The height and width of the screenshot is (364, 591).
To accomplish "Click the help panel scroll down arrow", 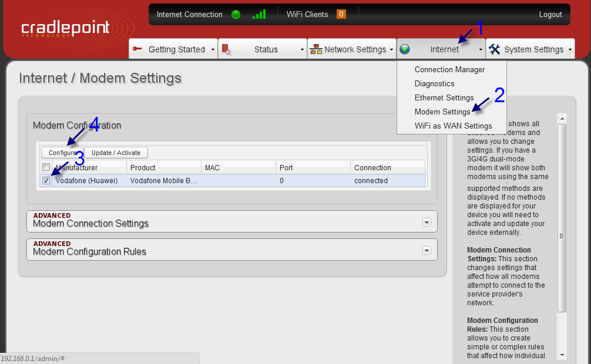I will (562, 355).
